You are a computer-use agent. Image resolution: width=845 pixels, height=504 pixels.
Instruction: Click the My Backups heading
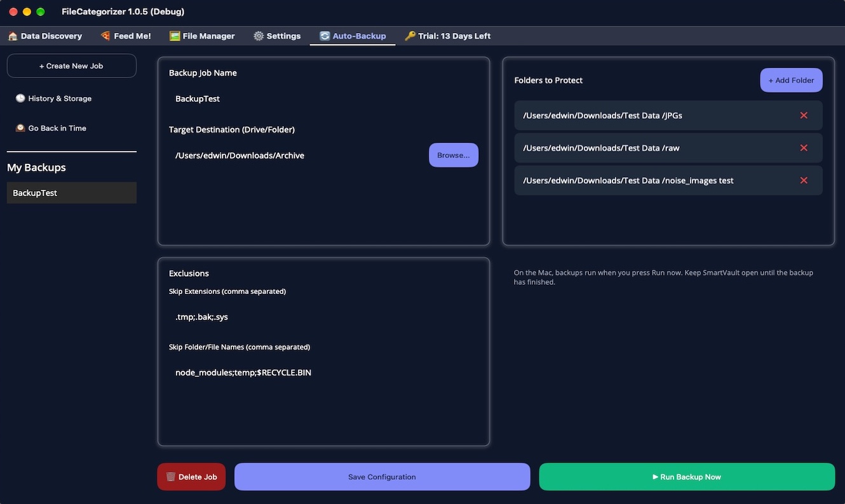(x=36, y=168)
